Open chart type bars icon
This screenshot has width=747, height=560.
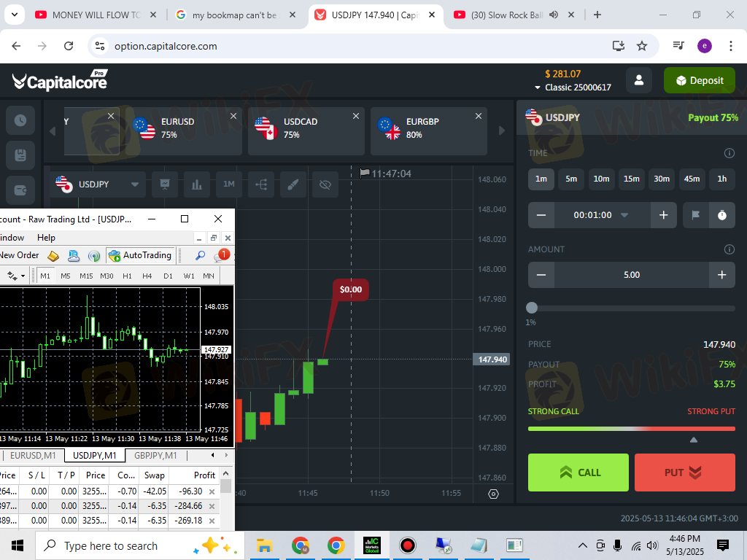click(x=197, y=184)
